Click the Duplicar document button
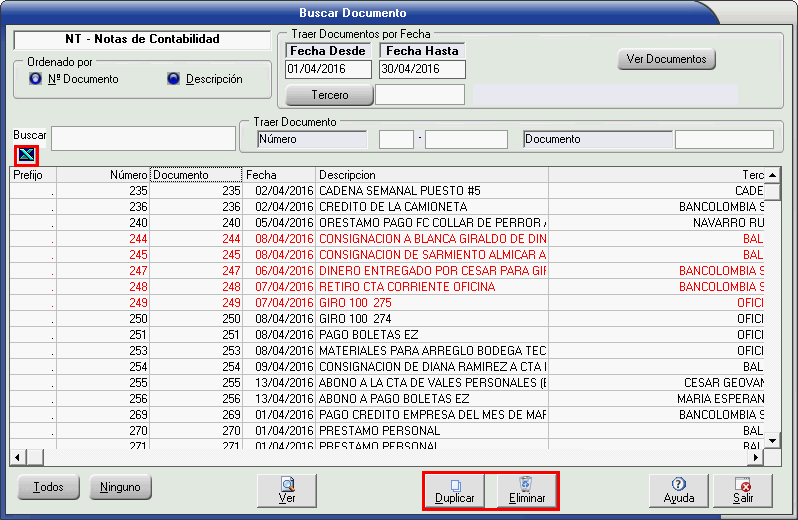Screen dimensions: 798x520 pos(454,490)
